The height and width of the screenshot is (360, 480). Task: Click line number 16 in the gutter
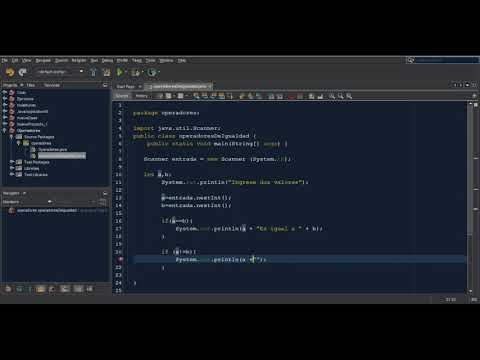tap(119, 221)
